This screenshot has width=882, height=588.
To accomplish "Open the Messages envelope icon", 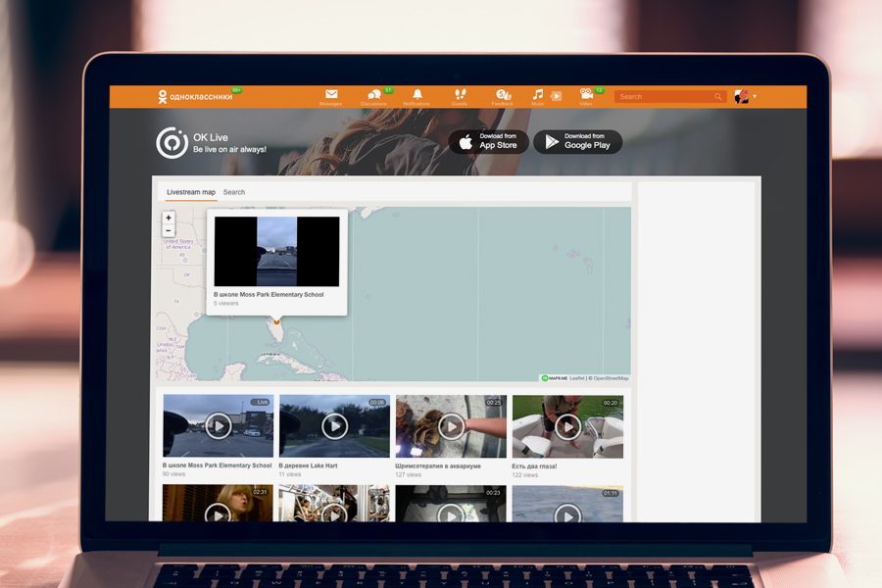I will click(331, 94).
